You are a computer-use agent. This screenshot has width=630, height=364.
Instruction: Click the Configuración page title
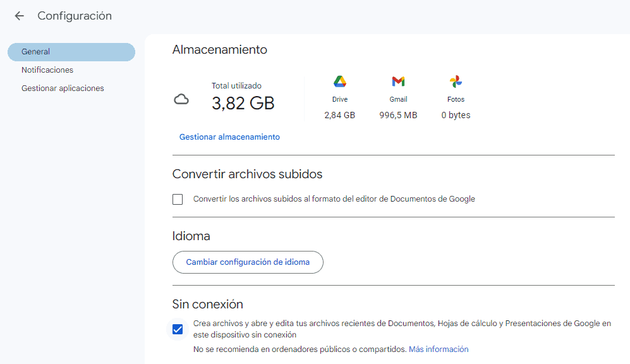75,16
